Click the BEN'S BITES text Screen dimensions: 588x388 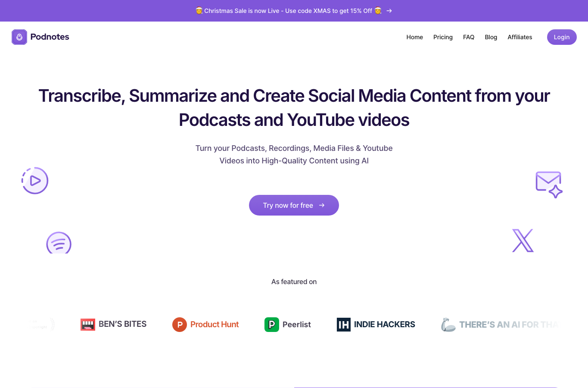122,324
